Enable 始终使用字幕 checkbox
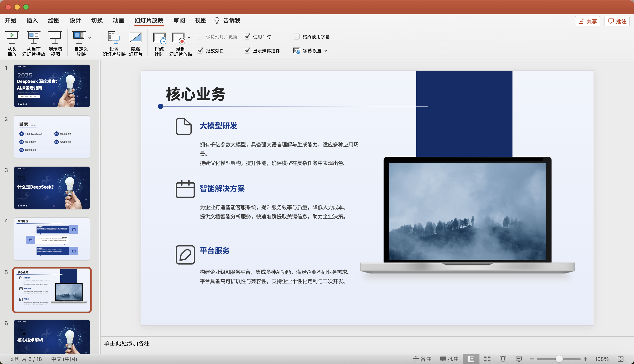This screenshot has width=634, height=364. 297,37
